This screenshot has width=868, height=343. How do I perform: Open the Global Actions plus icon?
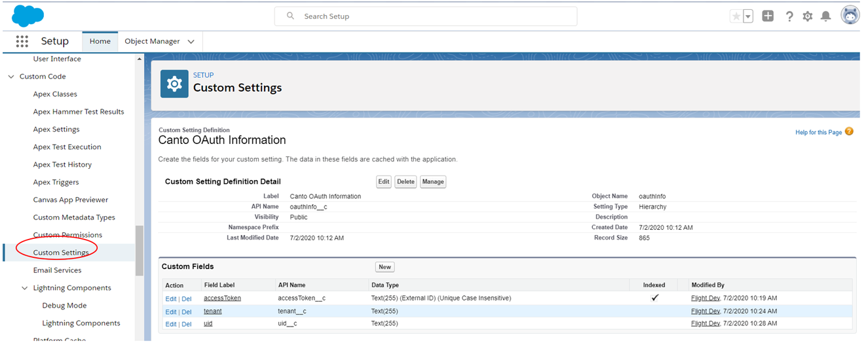click(x=768, y=16)
